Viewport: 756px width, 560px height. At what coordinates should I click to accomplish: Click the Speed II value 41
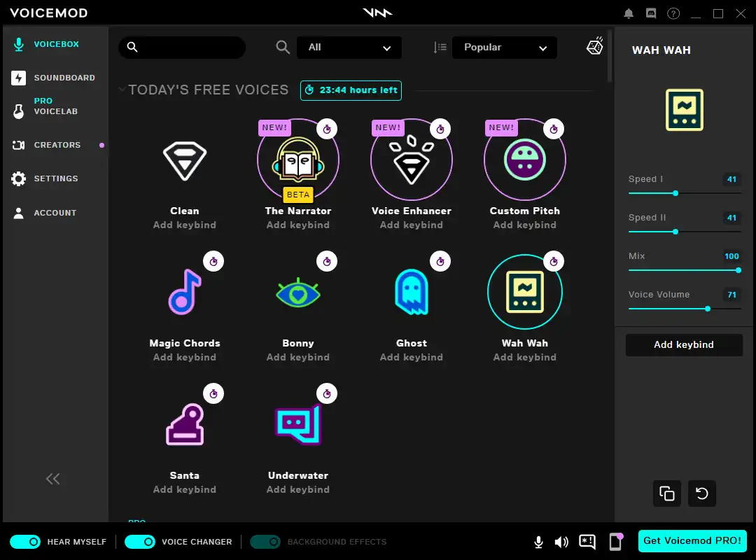click(x=731, y=218)
